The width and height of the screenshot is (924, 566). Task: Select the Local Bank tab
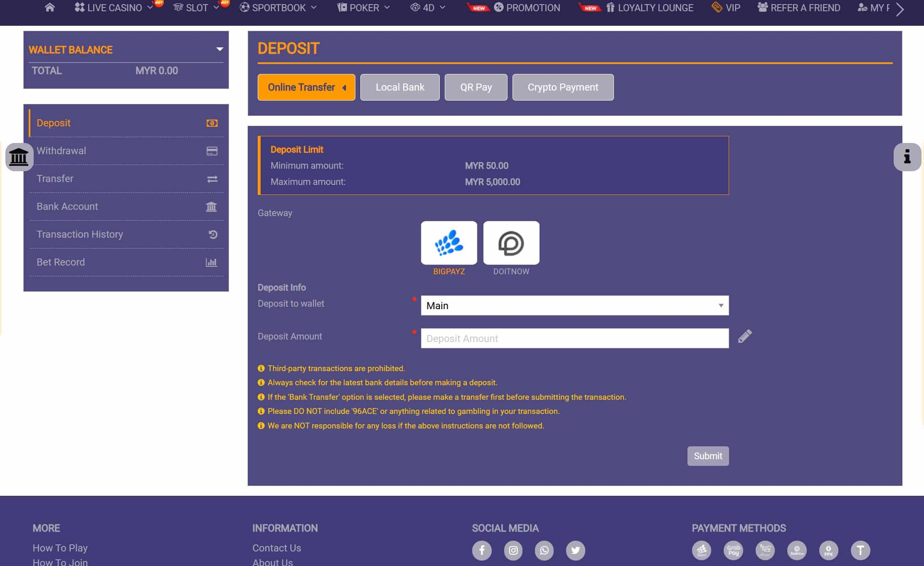pos(399,86)
